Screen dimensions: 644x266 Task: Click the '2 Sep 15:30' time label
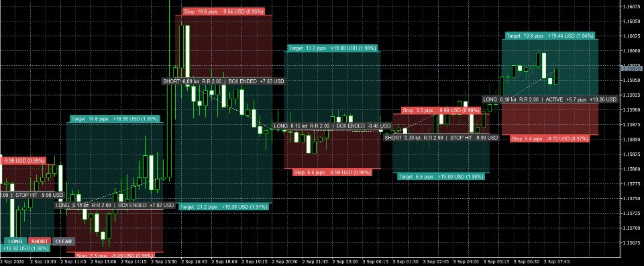click(x=164, y=261)
